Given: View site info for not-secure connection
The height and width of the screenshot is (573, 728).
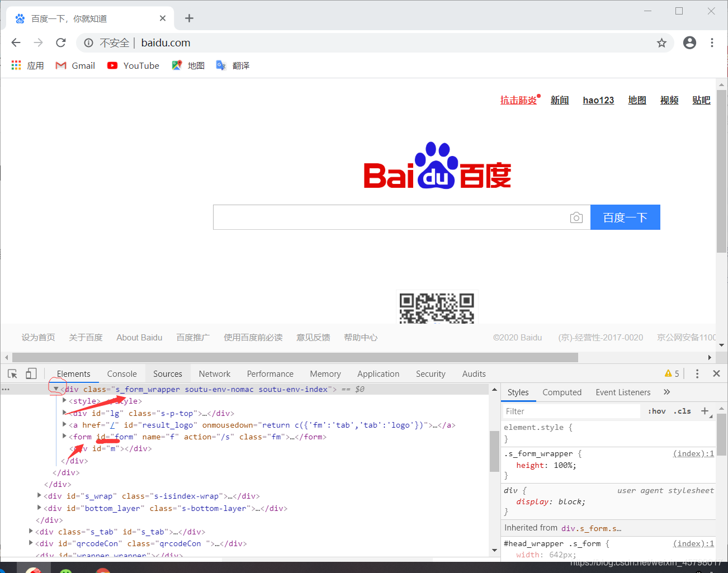Looking at the screenshot, I should pos(88,43).
